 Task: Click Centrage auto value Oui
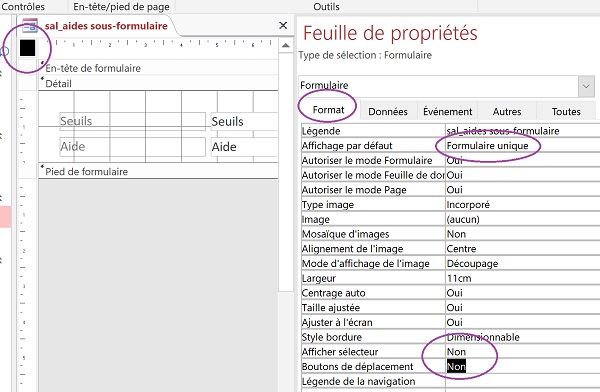523,293
